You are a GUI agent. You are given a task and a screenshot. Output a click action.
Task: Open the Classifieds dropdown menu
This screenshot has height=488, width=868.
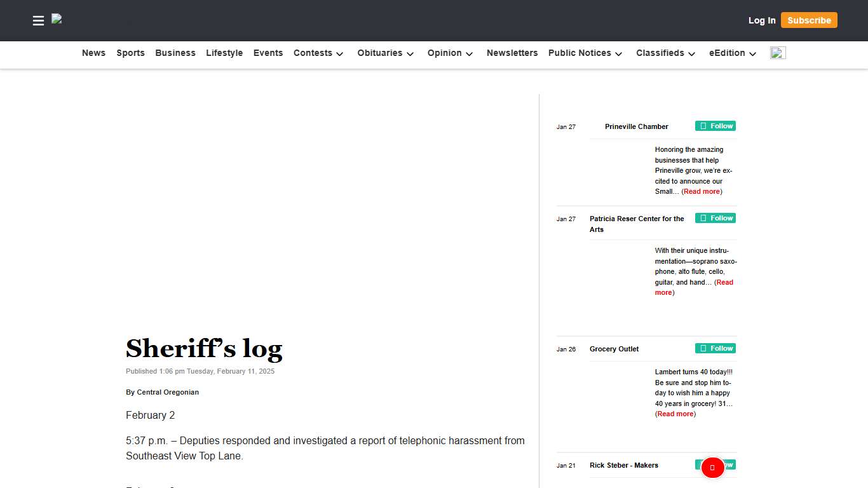pyautogui.click(x=665, y=53)
